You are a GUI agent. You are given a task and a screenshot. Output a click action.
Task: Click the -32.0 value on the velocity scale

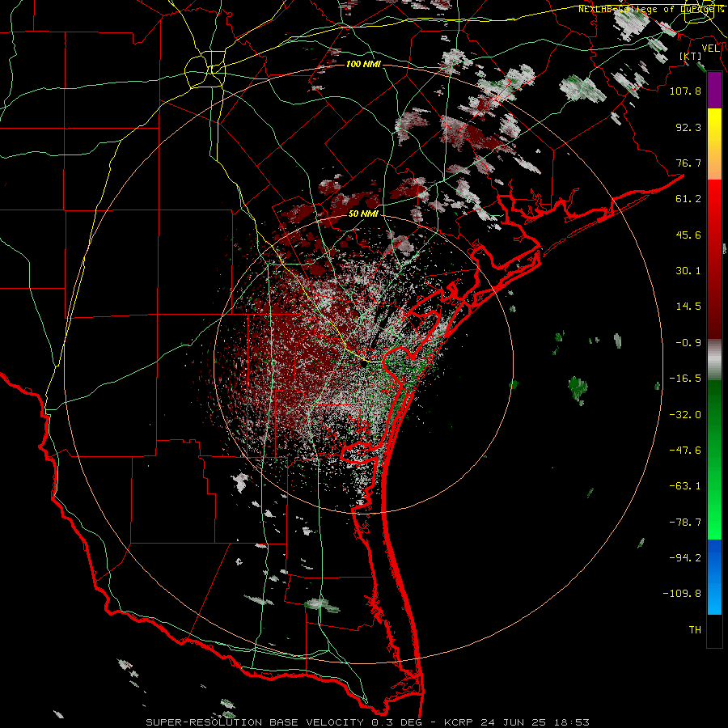(x=685, y=415)
